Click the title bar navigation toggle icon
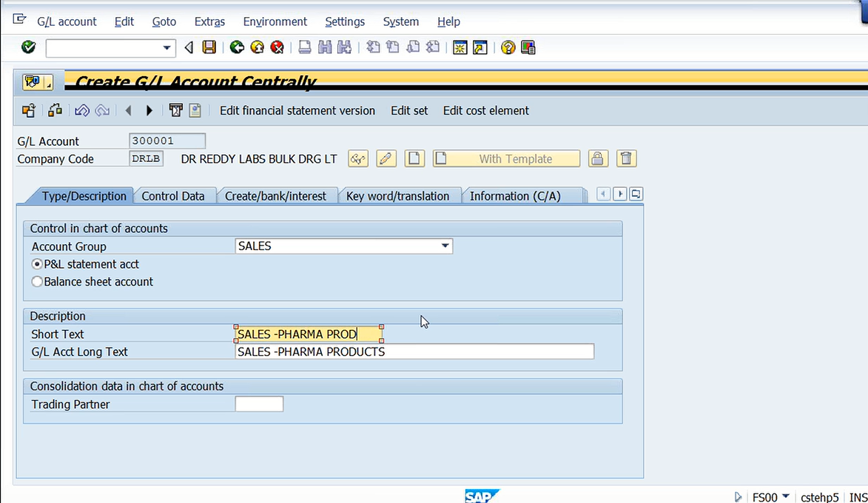 (x=37, y=82)
